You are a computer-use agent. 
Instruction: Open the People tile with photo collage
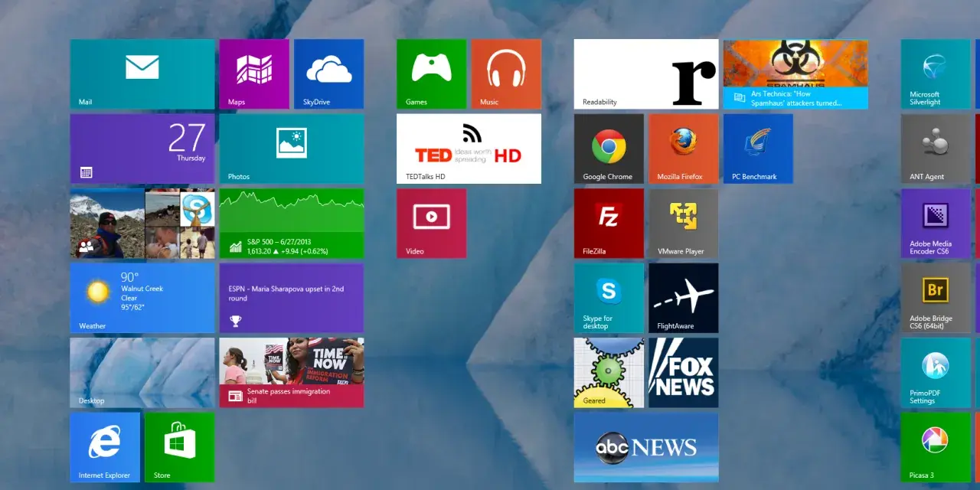[142, 224]
